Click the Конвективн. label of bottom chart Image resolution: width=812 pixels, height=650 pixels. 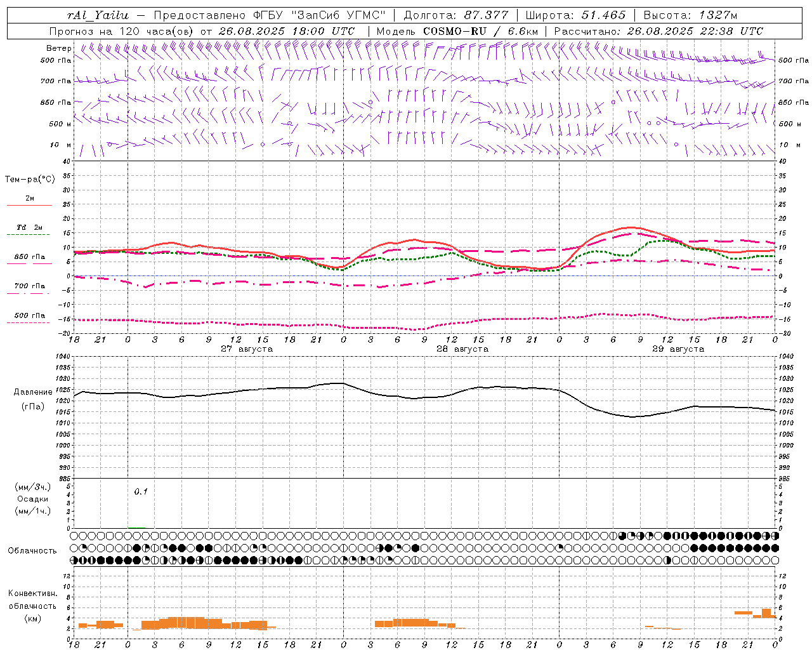point(33,594)
